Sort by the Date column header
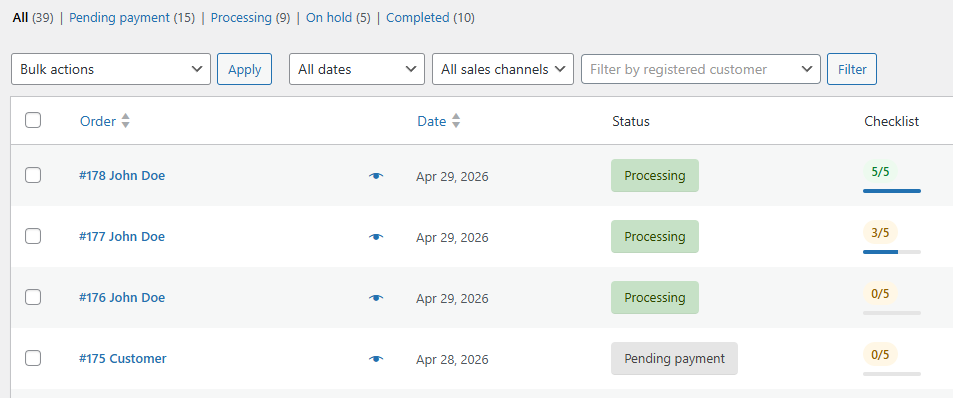 click(x=432, y=121)
